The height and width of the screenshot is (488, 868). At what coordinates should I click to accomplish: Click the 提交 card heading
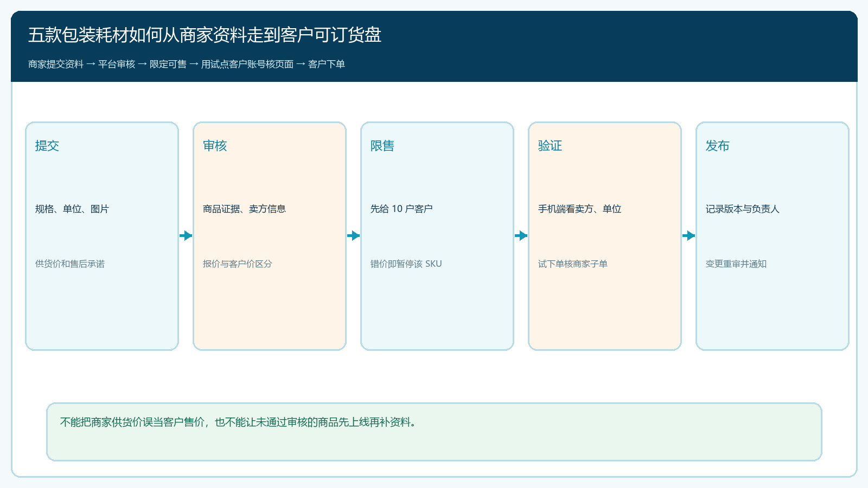pyautogui.click(x=47, y=146)
